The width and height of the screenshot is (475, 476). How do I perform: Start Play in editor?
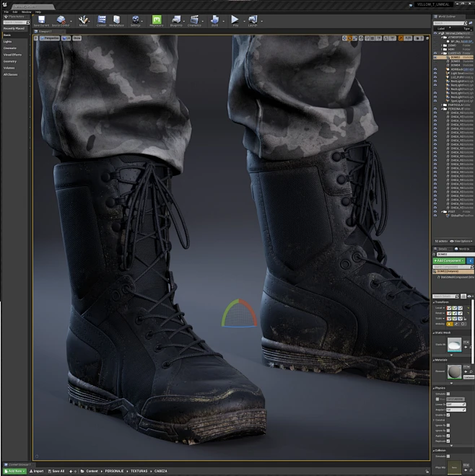click(x=235, y=21)
